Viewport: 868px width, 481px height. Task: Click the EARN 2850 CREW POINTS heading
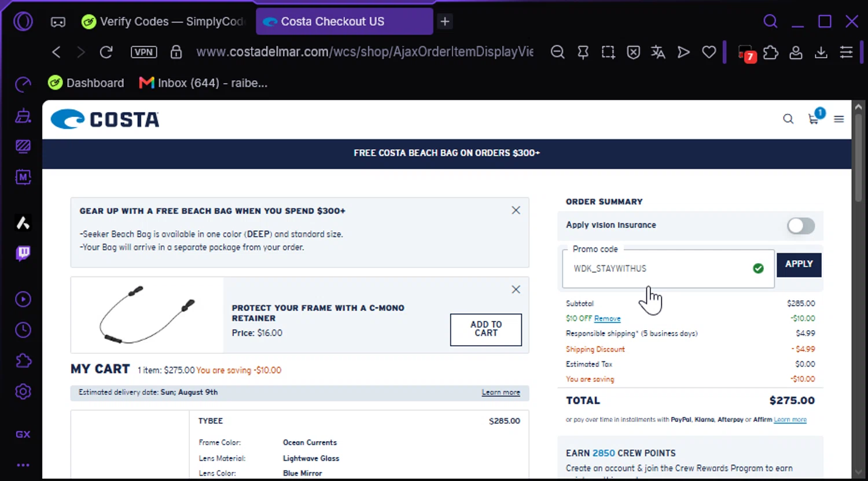pyautogui.click(x=621, y=453)
